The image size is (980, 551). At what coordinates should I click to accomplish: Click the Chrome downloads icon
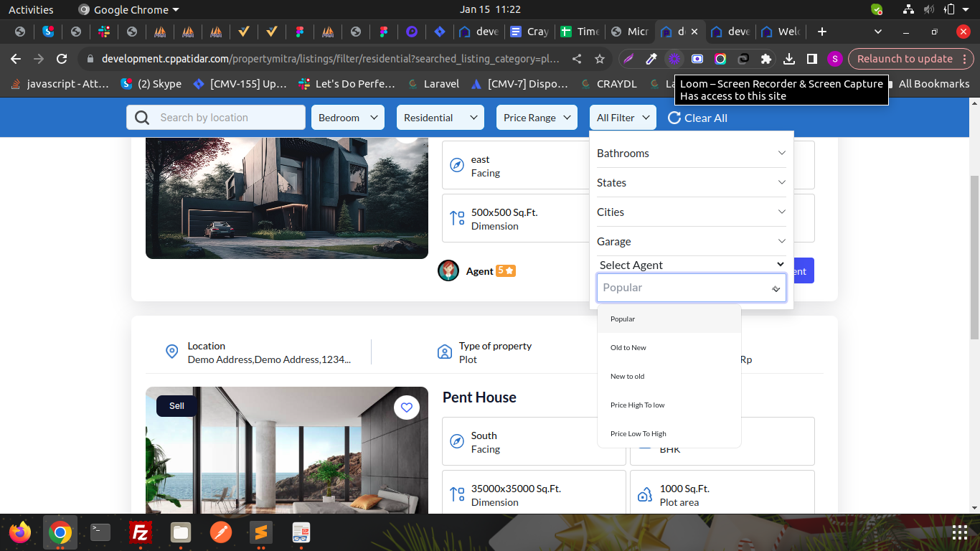click(789, 59)
